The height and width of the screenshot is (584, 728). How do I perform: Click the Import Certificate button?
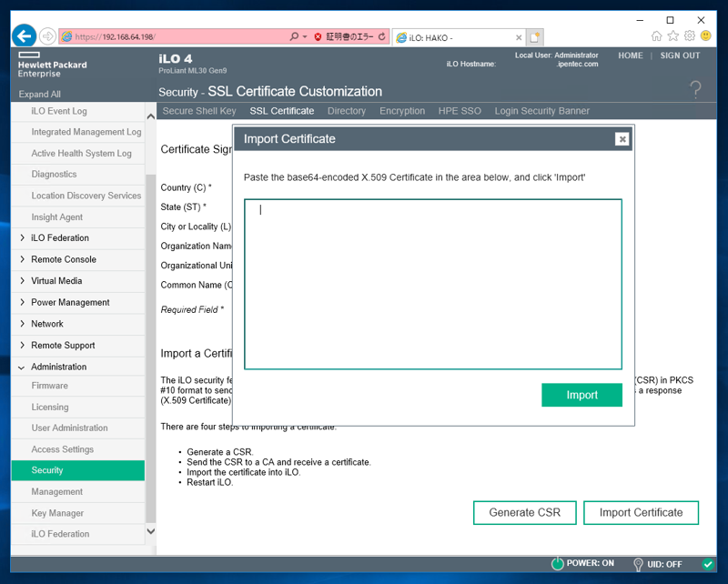point(641,512)
